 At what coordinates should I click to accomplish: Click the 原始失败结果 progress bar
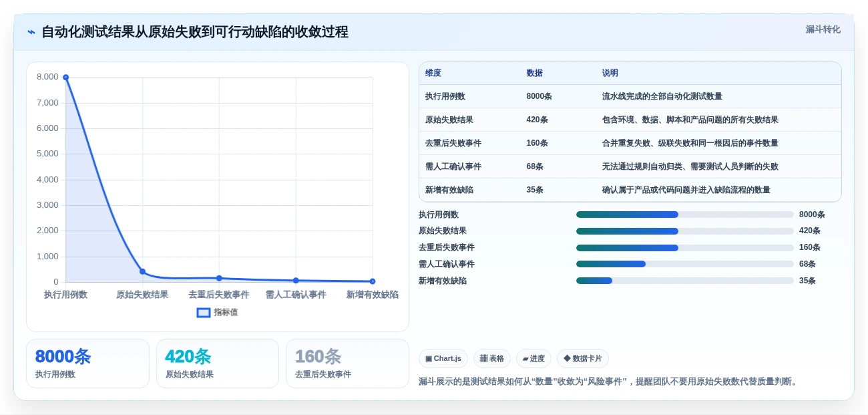[684, 231]
